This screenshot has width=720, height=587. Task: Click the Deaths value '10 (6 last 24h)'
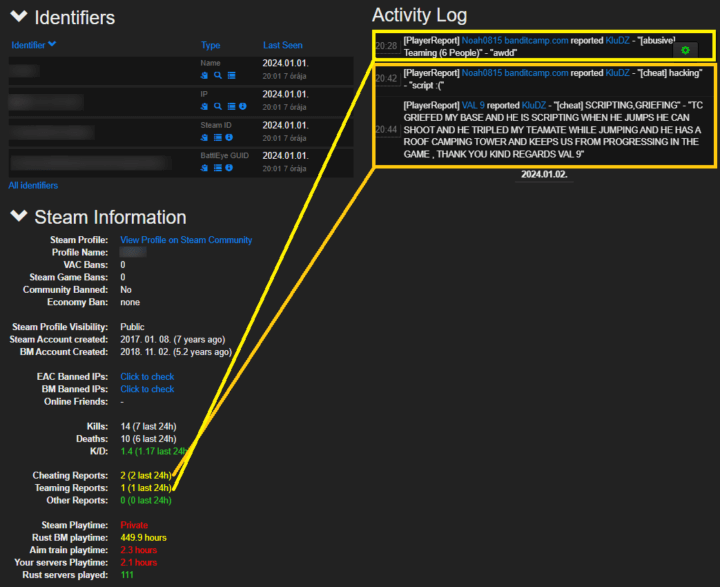(148, 439)
